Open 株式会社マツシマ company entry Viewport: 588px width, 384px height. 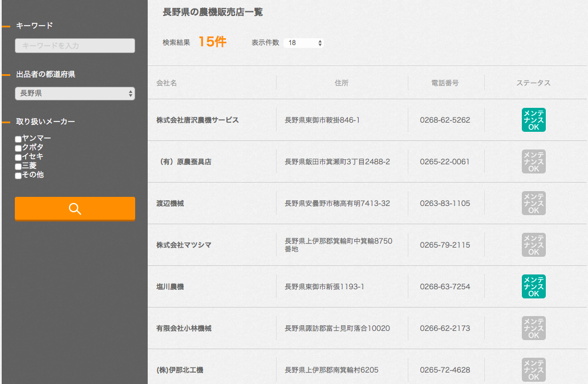184,245
